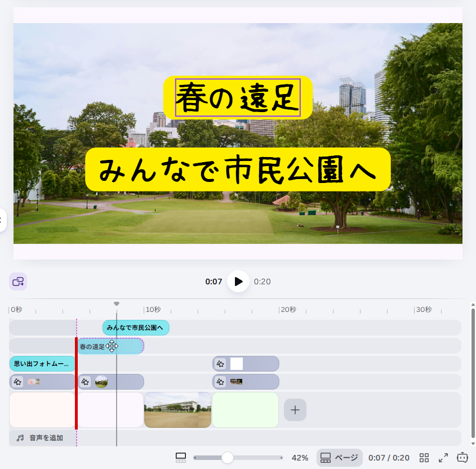The image size is (476, 469).
Task: Open grid view icon
Action: pyautogui.click(x=424, y=458)
